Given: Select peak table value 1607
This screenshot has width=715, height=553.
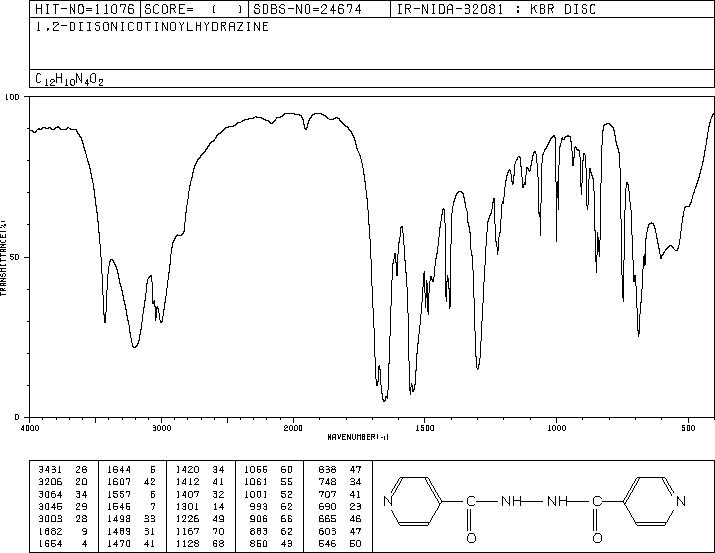Looking at the screenshot, I should coord(119,481).
